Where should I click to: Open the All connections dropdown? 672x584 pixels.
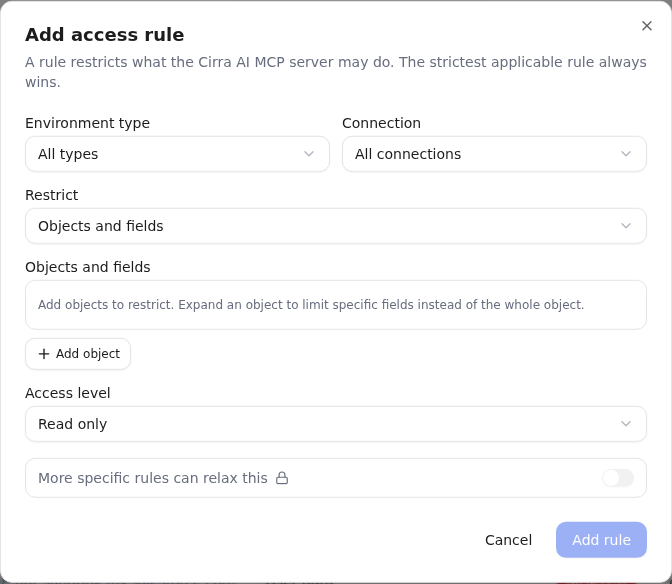(x=494, y=154)
